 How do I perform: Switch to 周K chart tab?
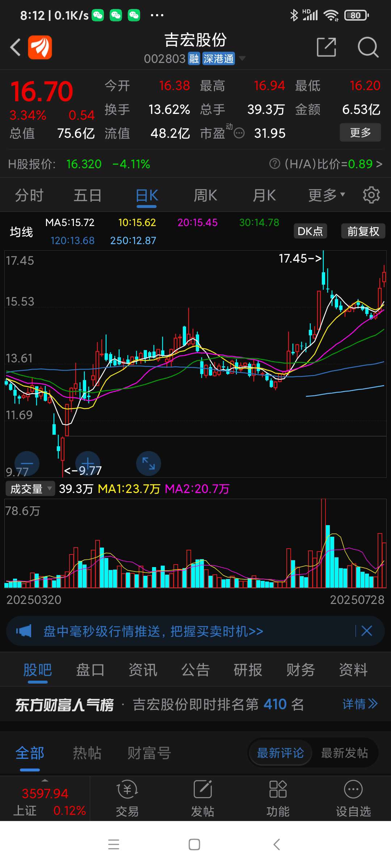coord(205,195)
